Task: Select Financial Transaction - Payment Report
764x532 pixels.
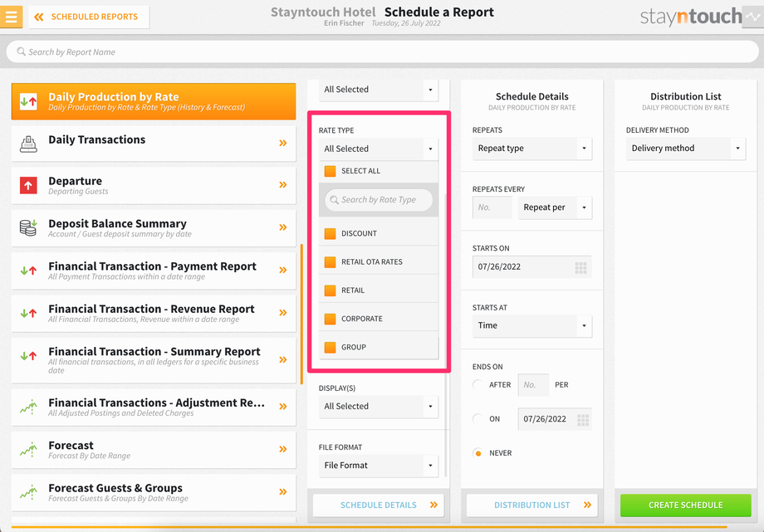Action: pyautogui.click(x=154, y=271)
